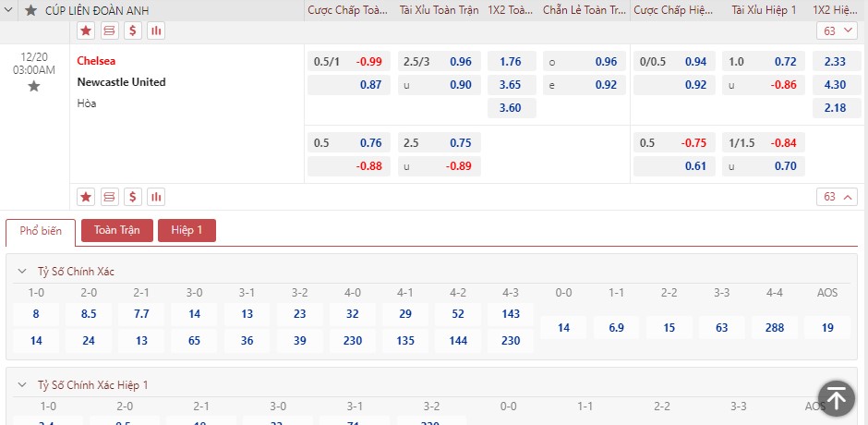This screenshot has height=425, width=868.
Task: Select correct score 1-0 odds 8
Action: (36, 314)
